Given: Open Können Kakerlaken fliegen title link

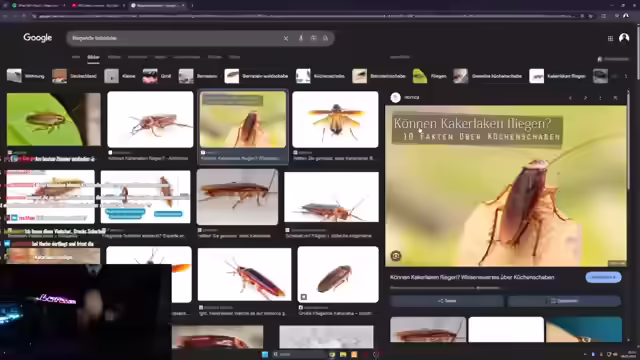Looking at the screenshot, I should [x=472, y=277].
